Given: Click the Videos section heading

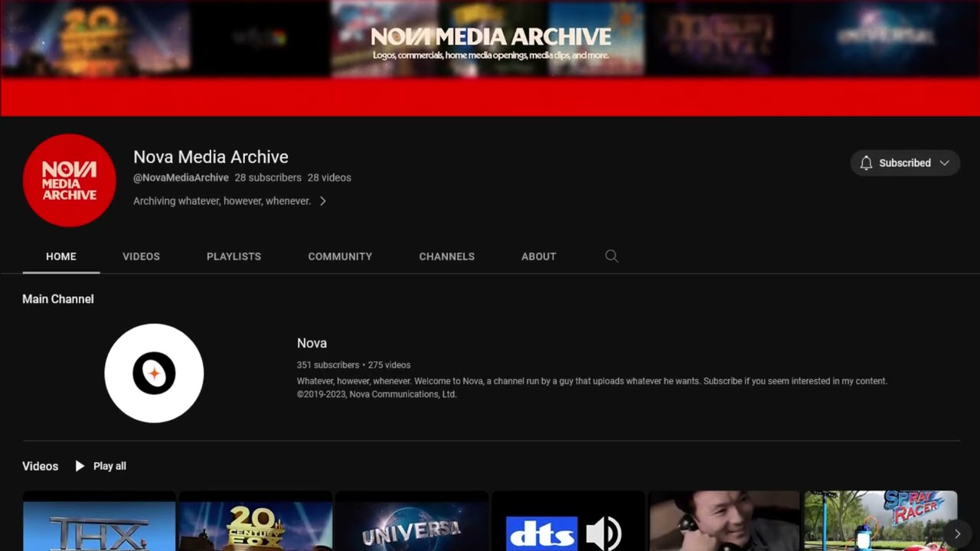Looking at the screenshot, I should (x=40, y=466).
